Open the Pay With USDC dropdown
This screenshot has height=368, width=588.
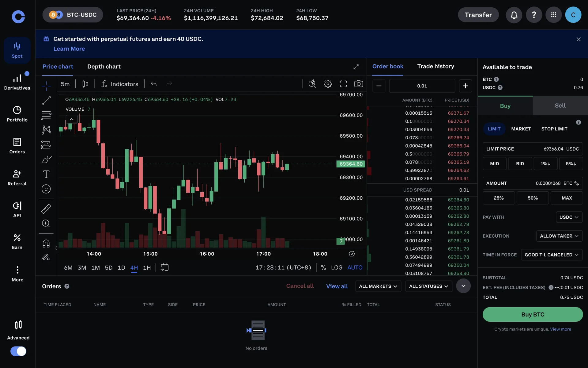[569, 217]
